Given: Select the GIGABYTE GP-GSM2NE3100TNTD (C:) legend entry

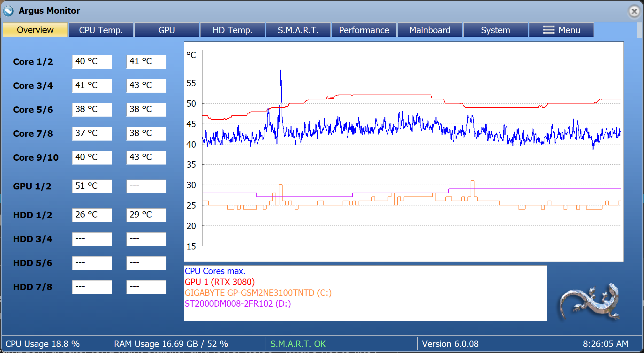Looking at the screenshot, I should (258, 293).
